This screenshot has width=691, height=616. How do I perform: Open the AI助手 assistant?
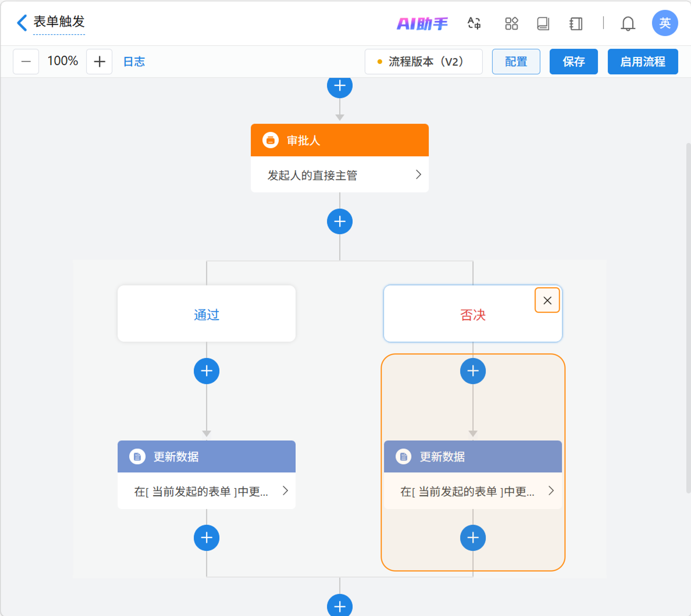pyautogui.click(x=422, y=24)
